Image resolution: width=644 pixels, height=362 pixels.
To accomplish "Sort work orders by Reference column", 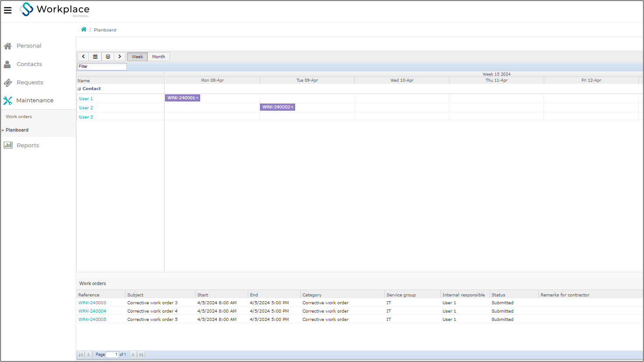I will (101, 295).
